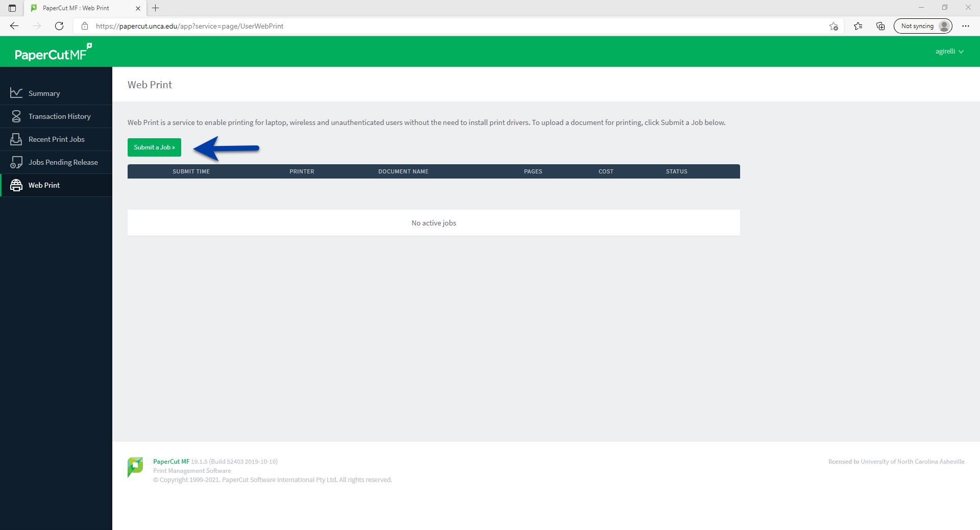The height and width of the screenshot is (530, 980).
Task: Click the Summary chart icon in sidebar
Action: click(16, 93)
